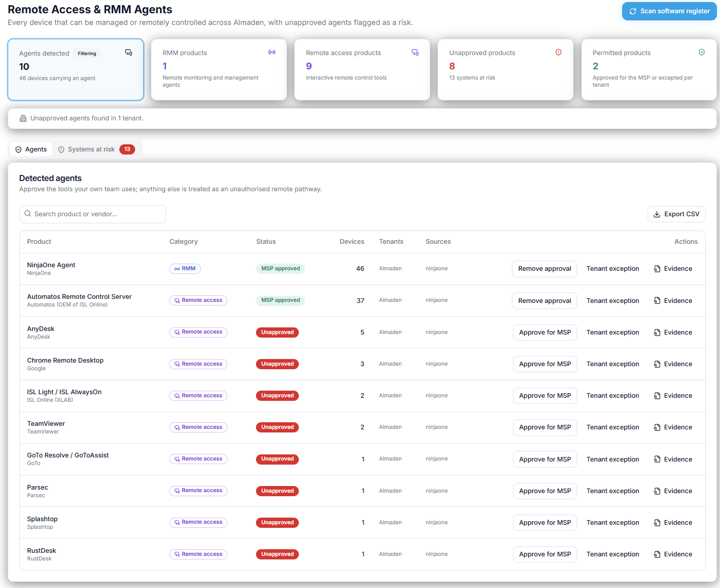Click the Evidence icon for GoTo Resolve row
Screen dimensions: 720x588
(x=657, y=459)
